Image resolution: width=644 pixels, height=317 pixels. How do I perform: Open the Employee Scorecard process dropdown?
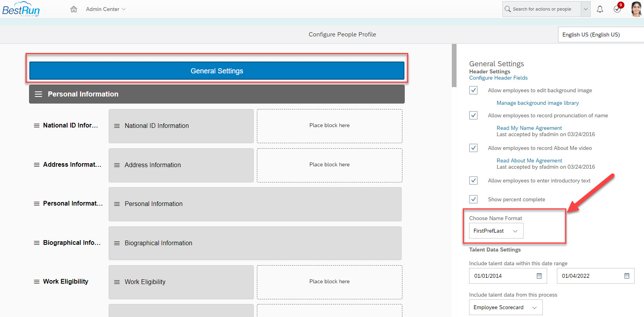(x=506, y=307)
